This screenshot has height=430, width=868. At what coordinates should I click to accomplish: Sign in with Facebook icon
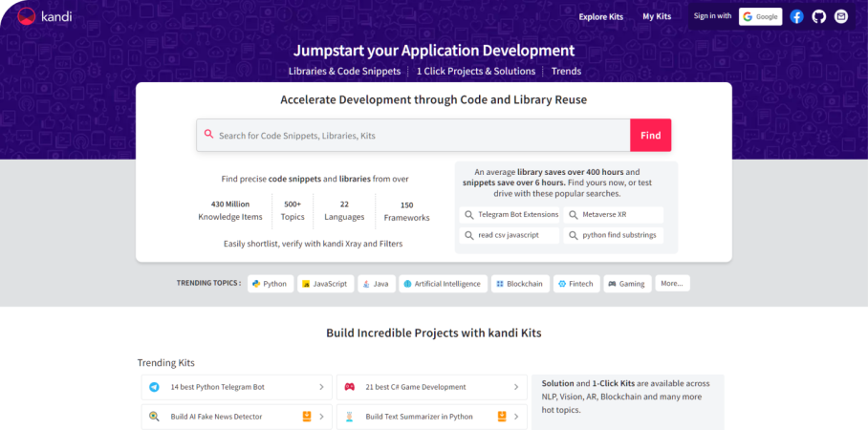click(796, 16)
